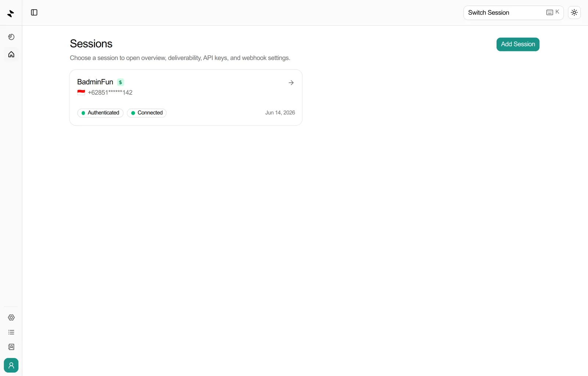The width and height of the screenshot is (588, 376).
Task: Click the masked number +62851******142
Action: pyautogui.click(x=110, y=93)
